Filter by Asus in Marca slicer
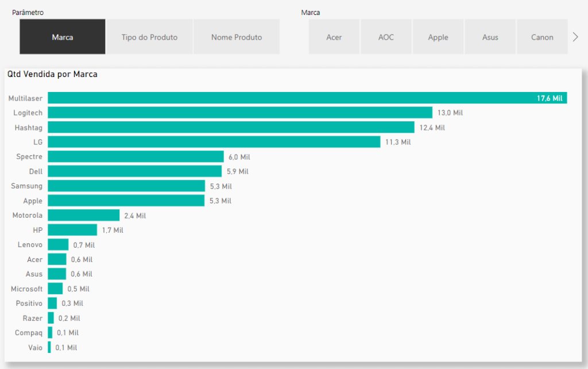 490,37
